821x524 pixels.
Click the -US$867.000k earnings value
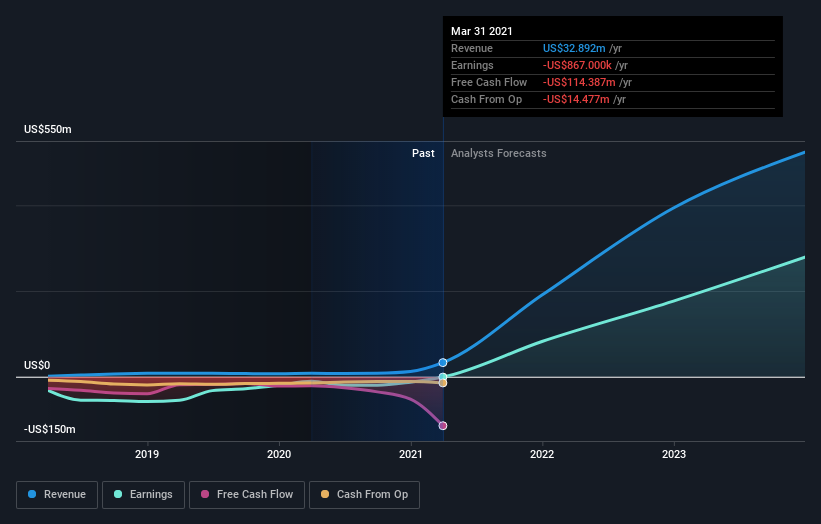pyautogui.click(x=577, y=65)
